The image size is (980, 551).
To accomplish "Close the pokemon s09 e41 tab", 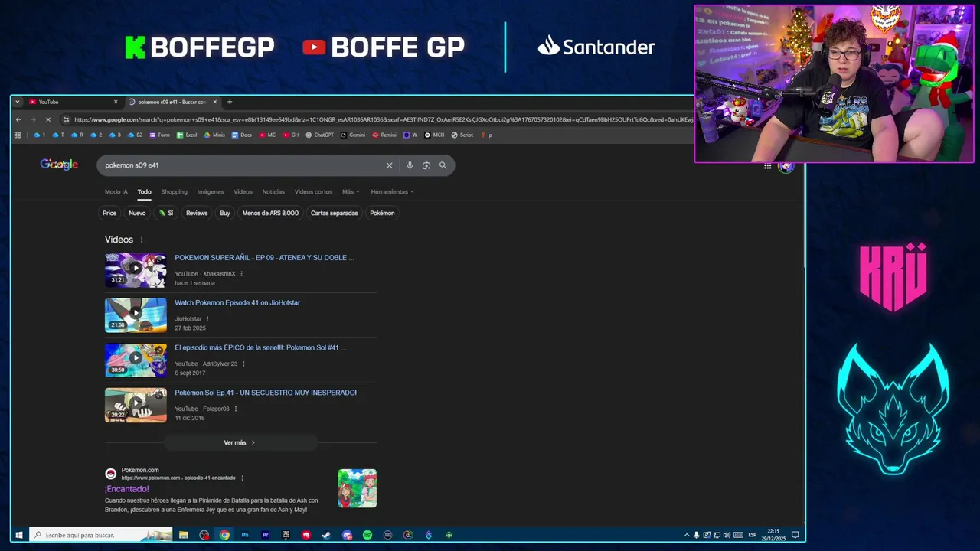I will [x=215, y=102].
